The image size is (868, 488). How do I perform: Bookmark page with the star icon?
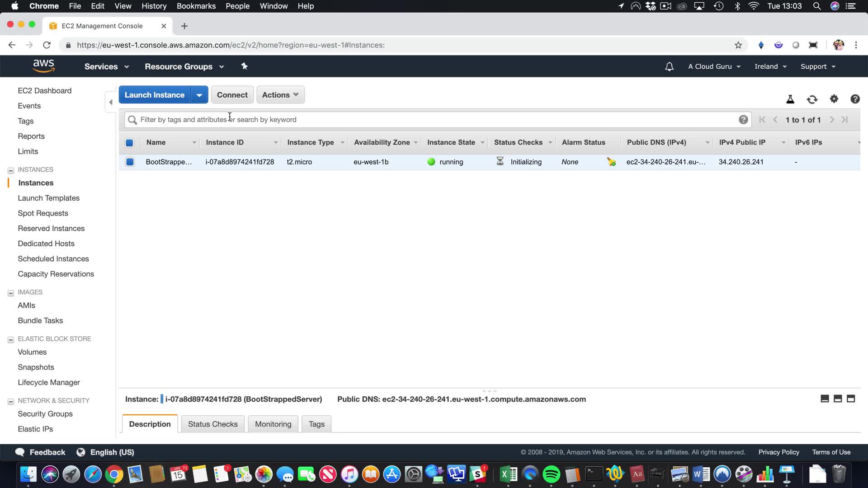pos(738,45)
